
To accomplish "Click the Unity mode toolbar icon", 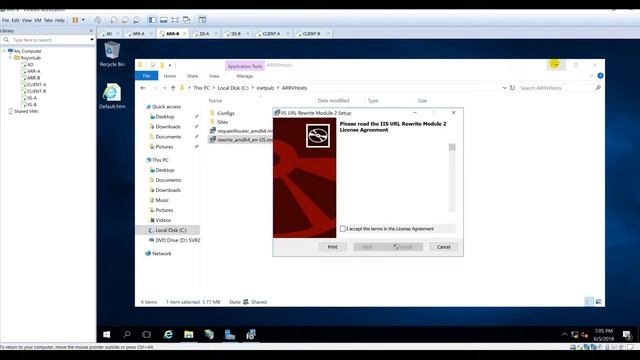I will click(187, 20).
